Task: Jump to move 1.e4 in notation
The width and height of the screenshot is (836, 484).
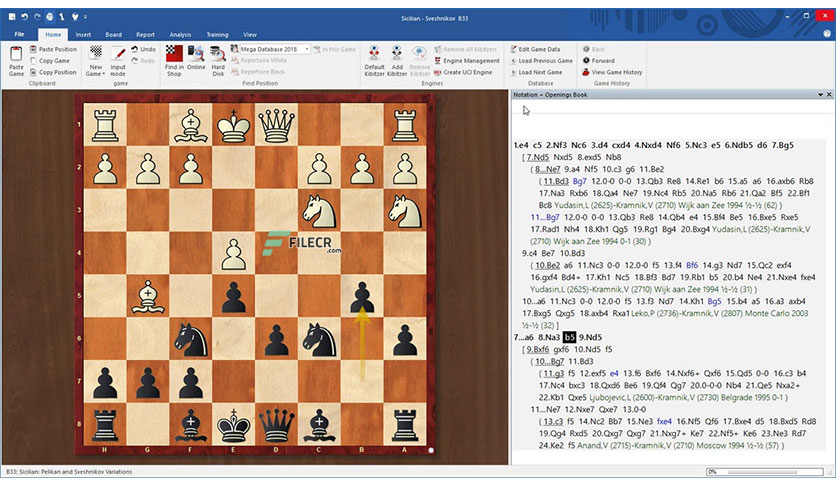Action: [521, 145]
